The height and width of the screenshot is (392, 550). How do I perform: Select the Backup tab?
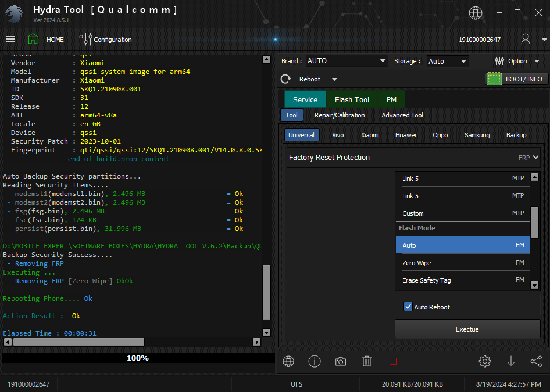pos(516,135)
